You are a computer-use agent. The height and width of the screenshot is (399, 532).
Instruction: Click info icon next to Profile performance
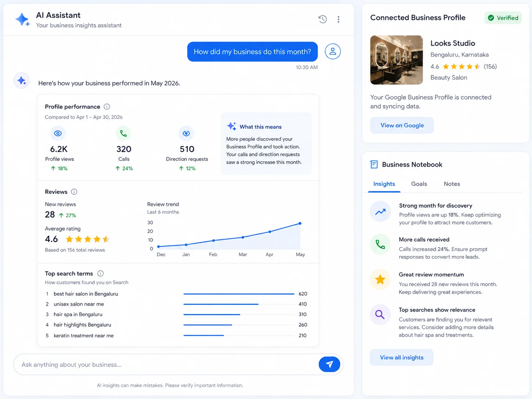click(x=107, y=107)
